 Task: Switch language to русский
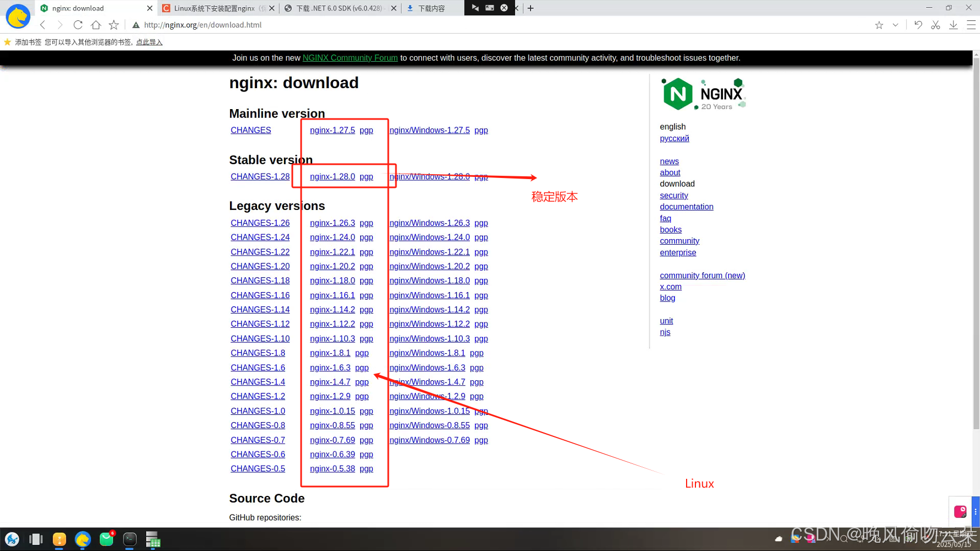(674, 138)
